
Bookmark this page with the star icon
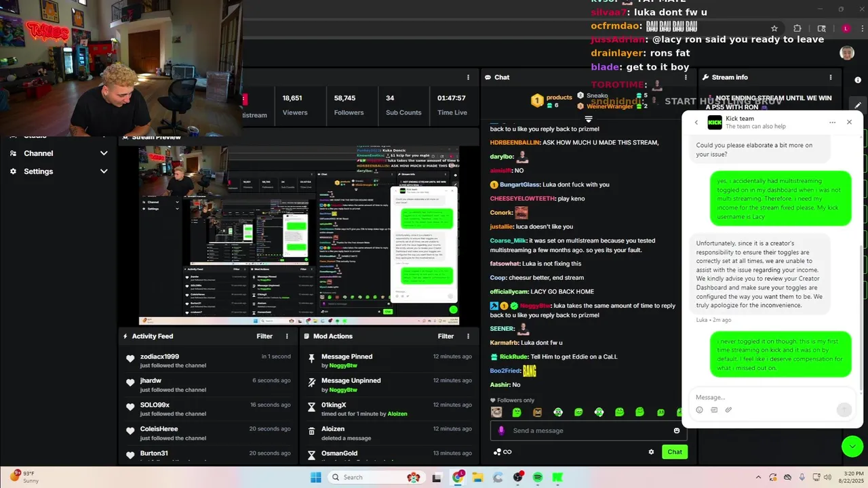tap(774, 28)
